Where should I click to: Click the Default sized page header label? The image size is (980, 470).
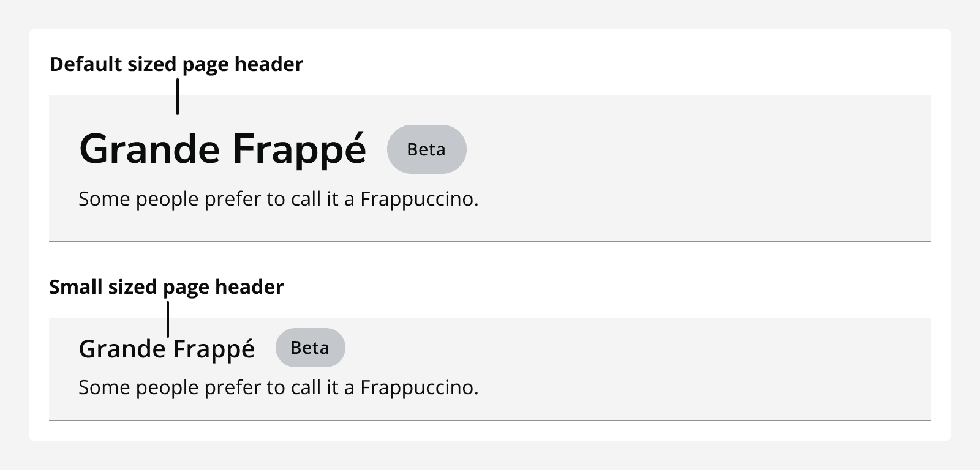(x=176, y=64)
